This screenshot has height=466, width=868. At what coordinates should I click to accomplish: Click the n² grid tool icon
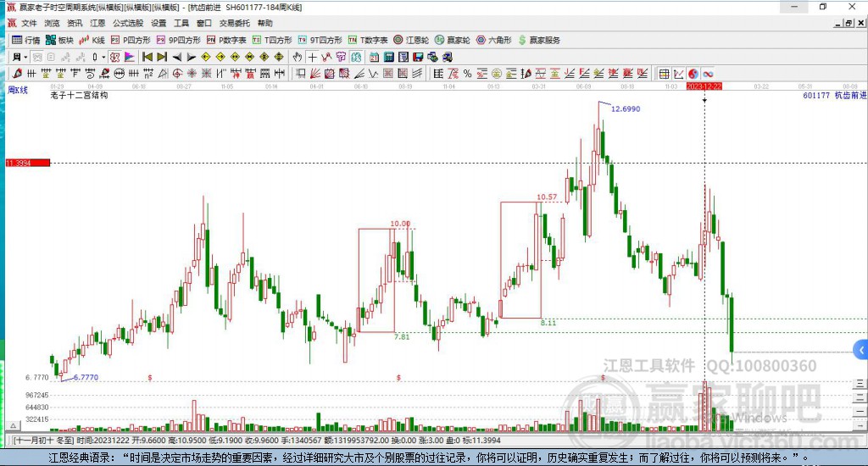coord(147,73)
